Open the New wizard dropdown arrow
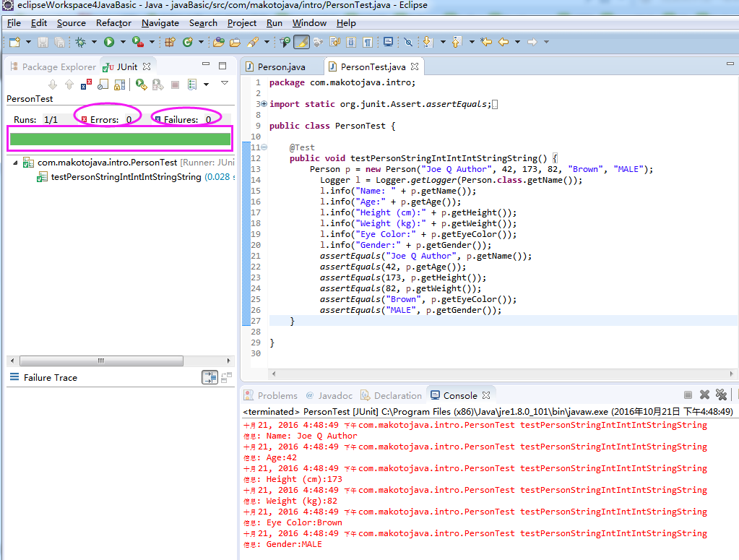The width and height of the screenshot is (739, 560). 28,43
